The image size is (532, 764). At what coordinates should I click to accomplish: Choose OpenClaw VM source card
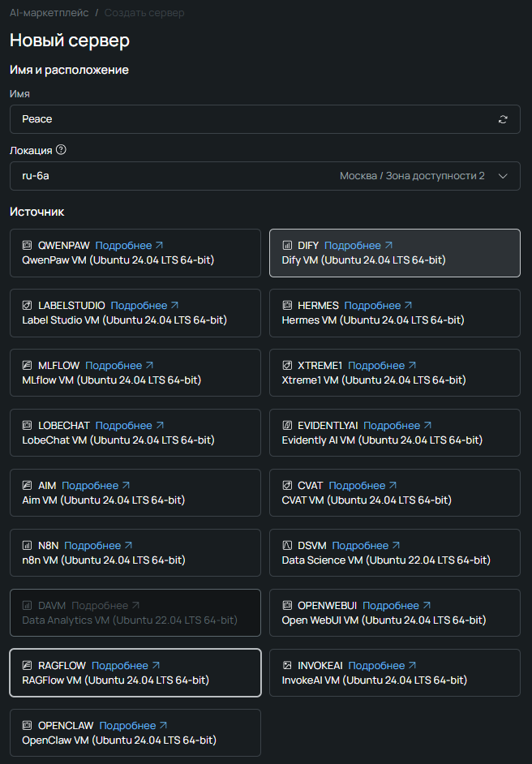point(135,732)
